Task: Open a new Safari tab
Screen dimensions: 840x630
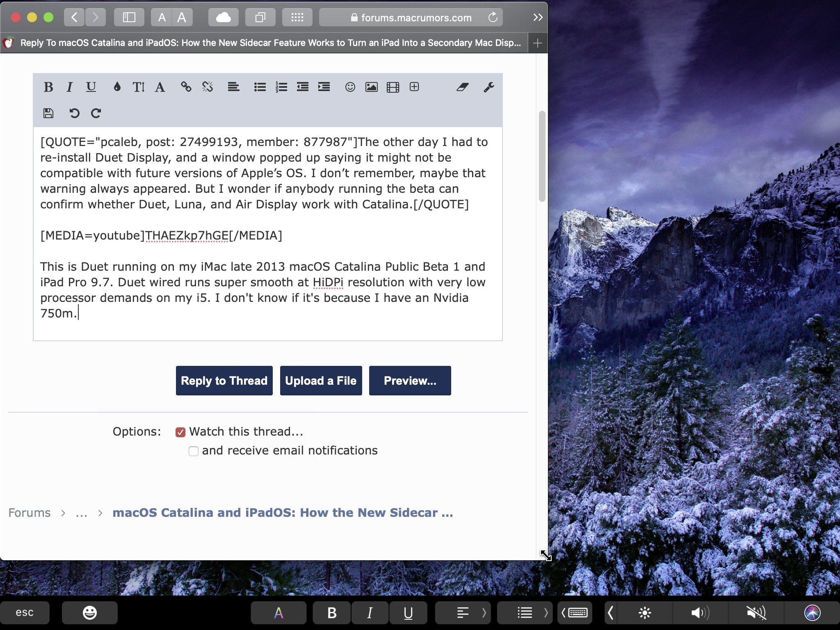Action: (538, 43)
